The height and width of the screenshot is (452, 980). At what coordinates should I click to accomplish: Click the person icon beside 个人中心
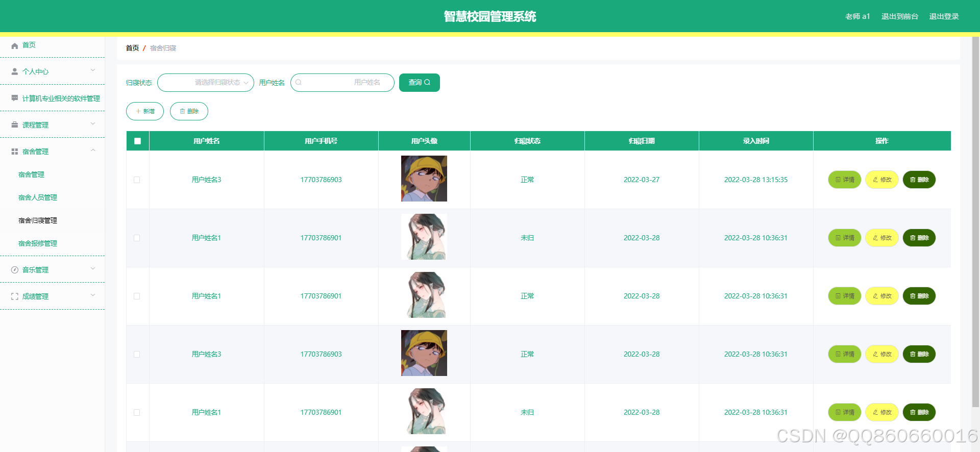pyautogui.click(x=15, y=72)
